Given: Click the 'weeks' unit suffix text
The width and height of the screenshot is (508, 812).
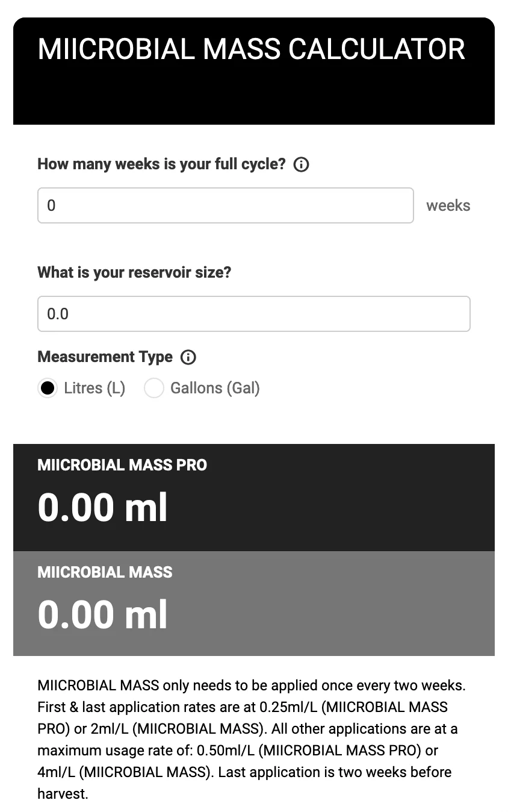Looking at the screenshot, I should point(448,205).
